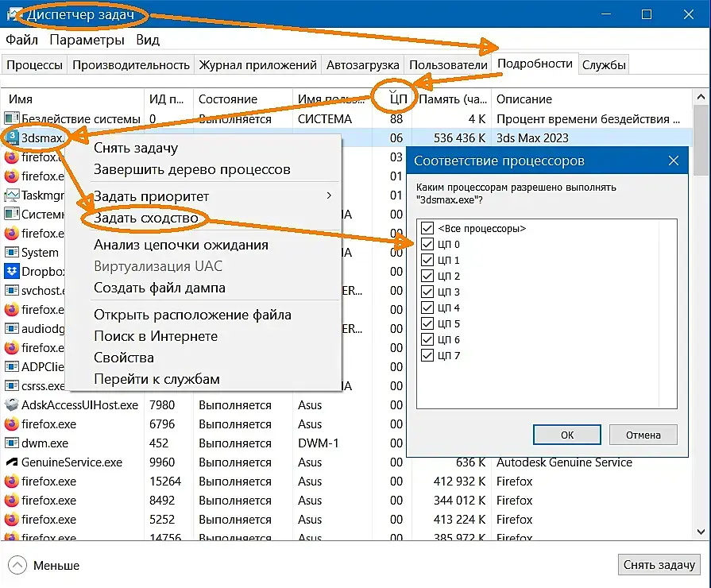Click the GenuineService.exe icon
711x588 pixels.
pyautogui.click(x=12, y=462)
